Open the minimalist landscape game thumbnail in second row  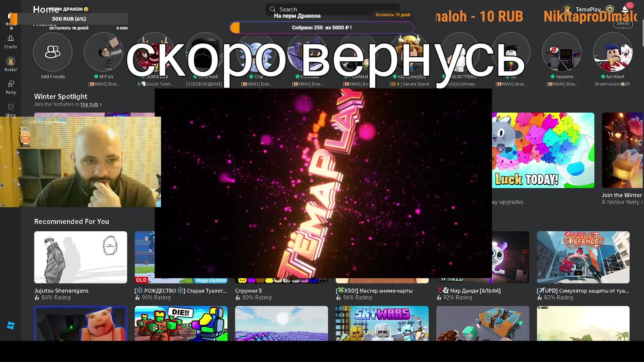tap(583, 323)
